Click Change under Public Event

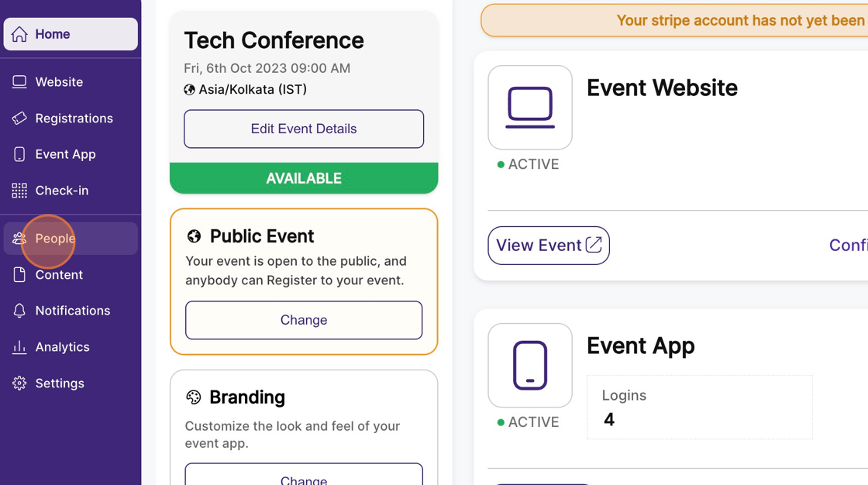pos(304,320)
